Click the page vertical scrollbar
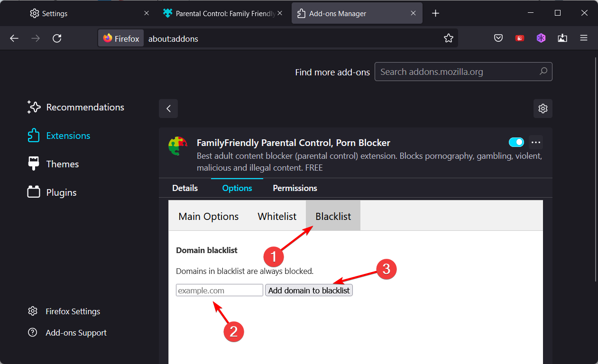This screenshot has height=364, width=598. click(x=595, y=169)
